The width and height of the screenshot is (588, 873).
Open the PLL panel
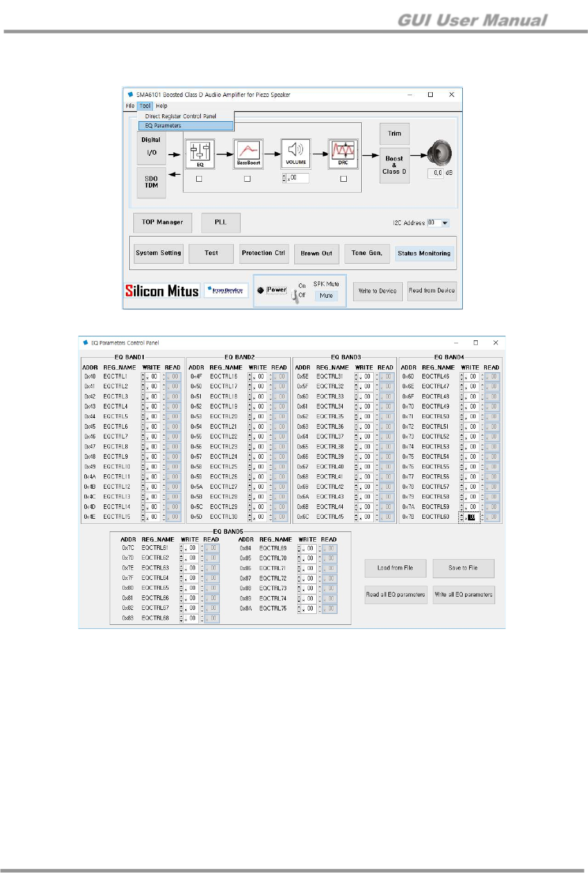coord(220,222)
